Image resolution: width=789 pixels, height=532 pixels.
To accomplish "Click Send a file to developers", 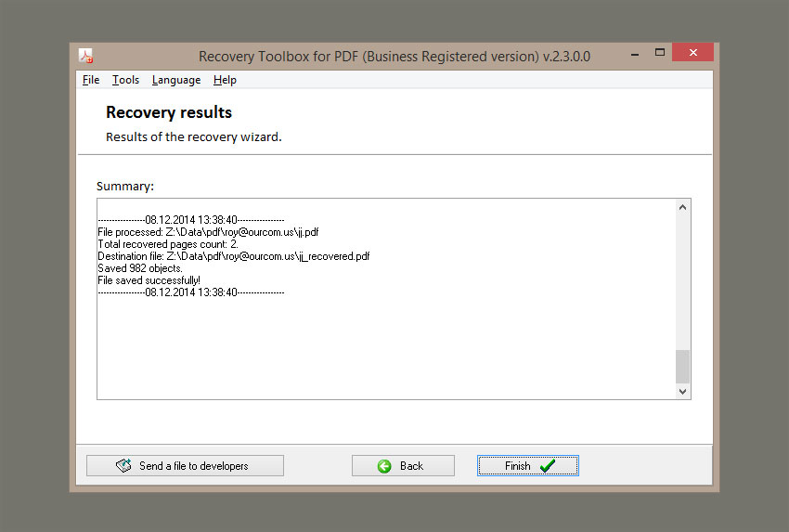I will point(185,465).
